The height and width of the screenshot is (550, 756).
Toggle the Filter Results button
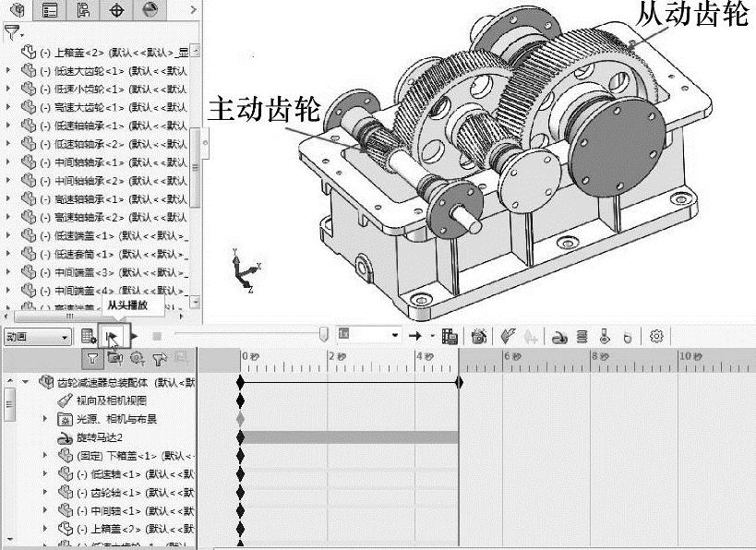[181, 358]
